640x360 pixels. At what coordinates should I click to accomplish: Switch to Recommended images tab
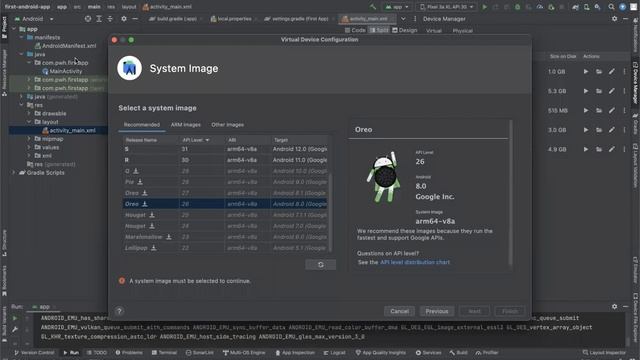[x=142, y=125]
